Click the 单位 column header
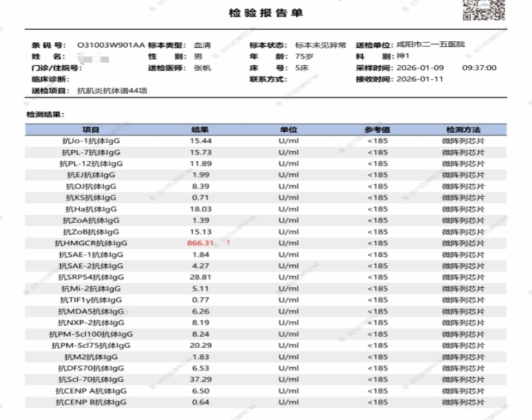Viewport: 532px width, 420px height. [287, 128]
